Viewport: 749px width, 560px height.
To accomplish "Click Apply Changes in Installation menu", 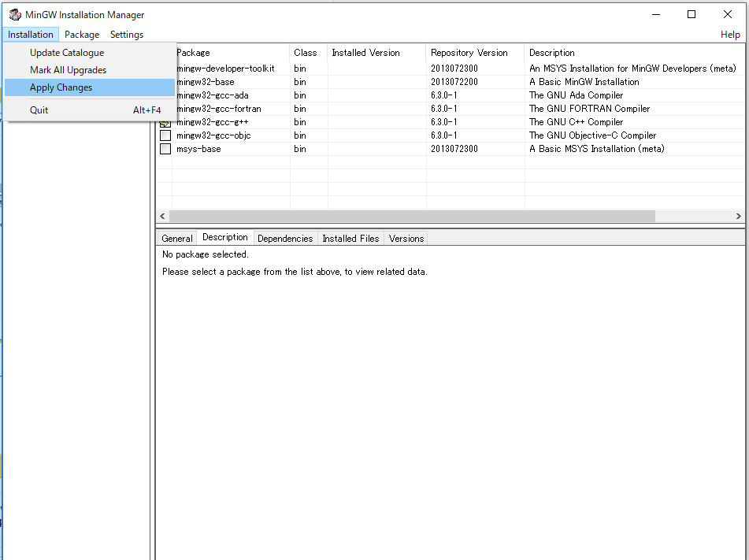I will pos(90,87).
